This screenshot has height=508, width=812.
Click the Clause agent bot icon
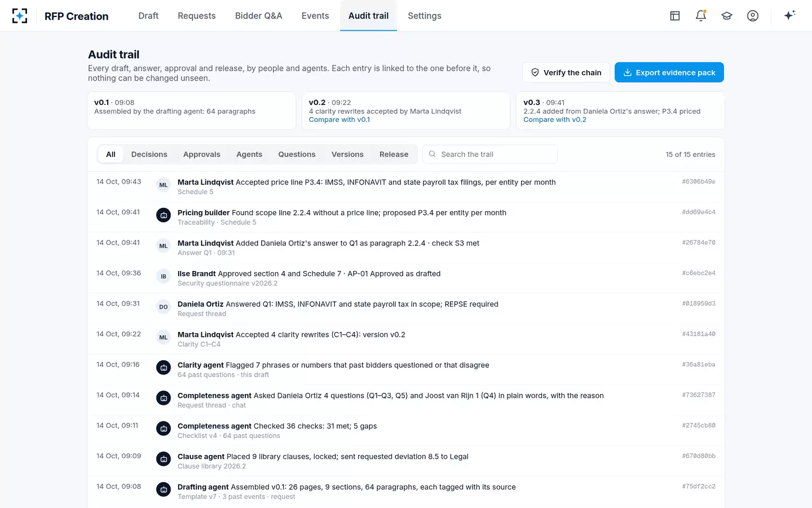[x=164, y=459]
